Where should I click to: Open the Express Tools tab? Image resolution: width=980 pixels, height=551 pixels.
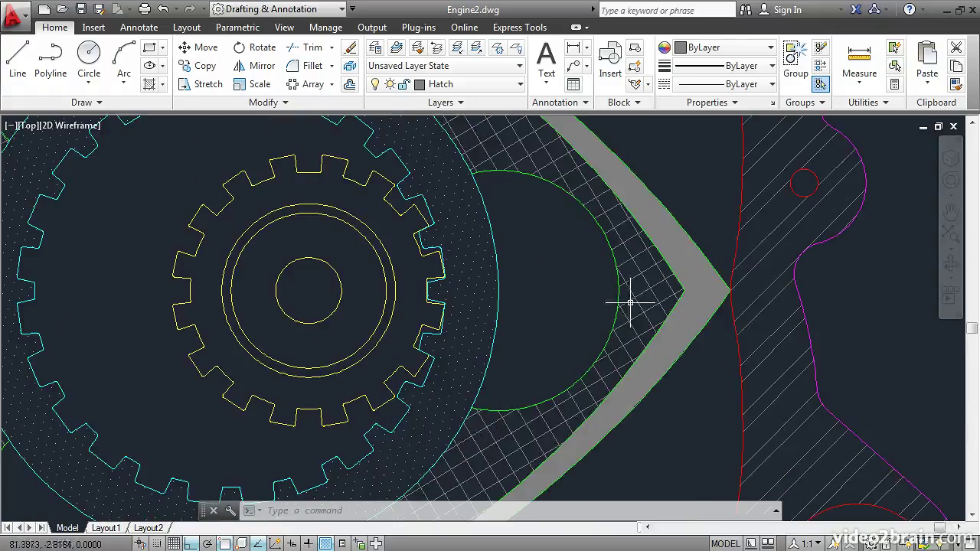click(520, 28)
